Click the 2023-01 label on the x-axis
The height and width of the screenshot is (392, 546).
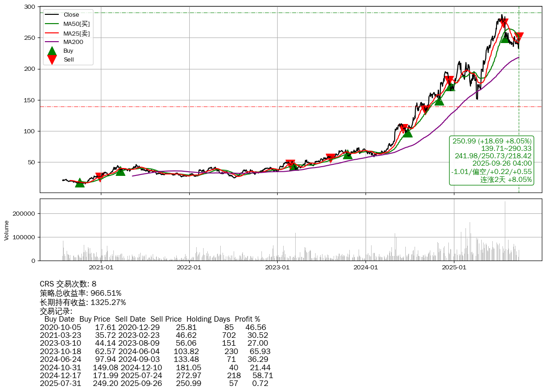pyautogui.click(x=277, y=267)
